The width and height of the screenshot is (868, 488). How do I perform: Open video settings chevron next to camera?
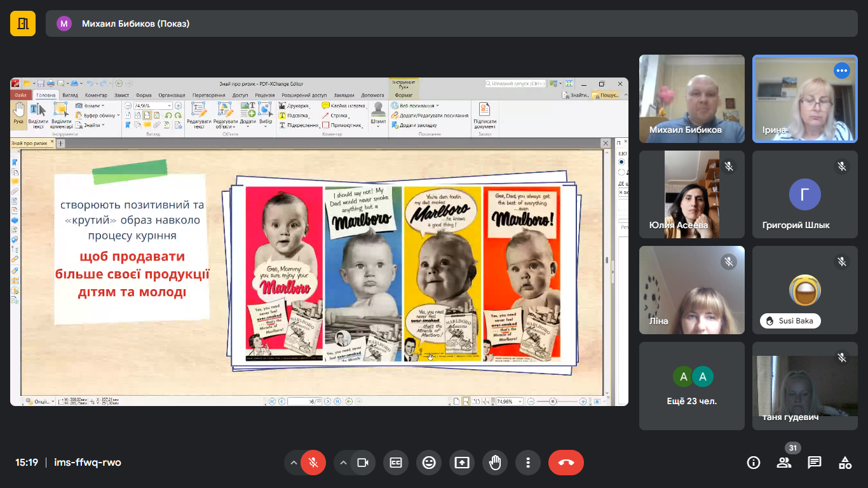pyautogui.click(x=343, y=463)
